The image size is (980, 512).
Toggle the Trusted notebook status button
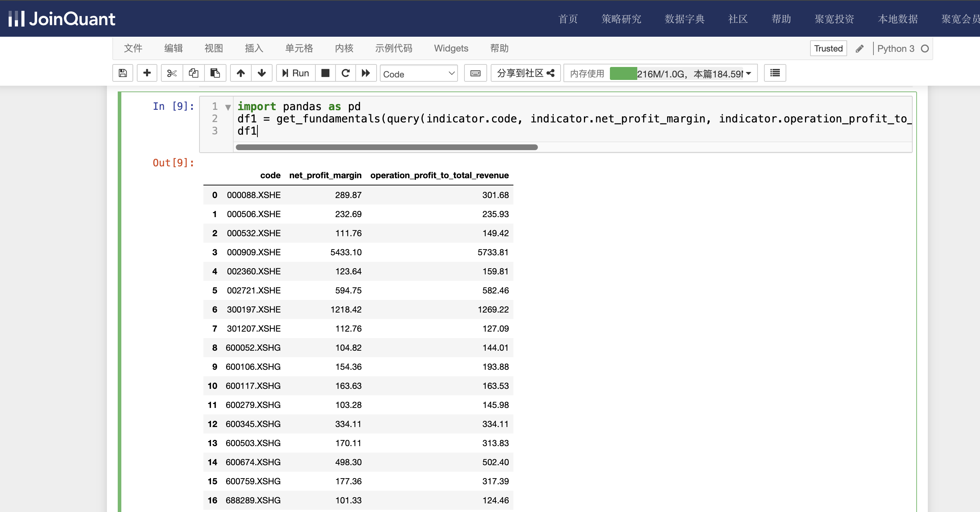828,49
